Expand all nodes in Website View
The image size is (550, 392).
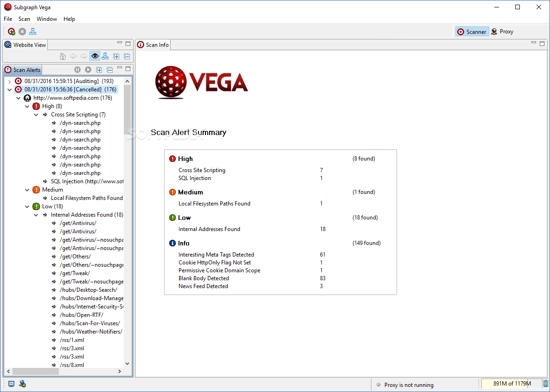[x=116, y=57]
